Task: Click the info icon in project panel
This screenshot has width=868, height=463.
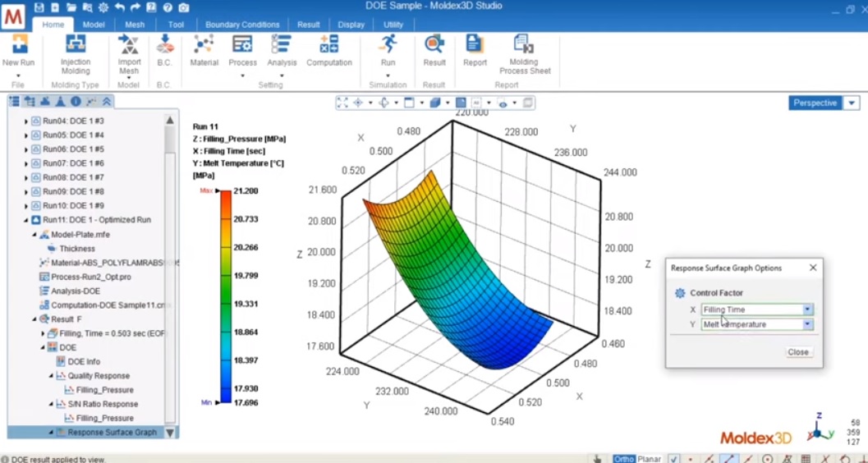Action: (x=76, y=101)
